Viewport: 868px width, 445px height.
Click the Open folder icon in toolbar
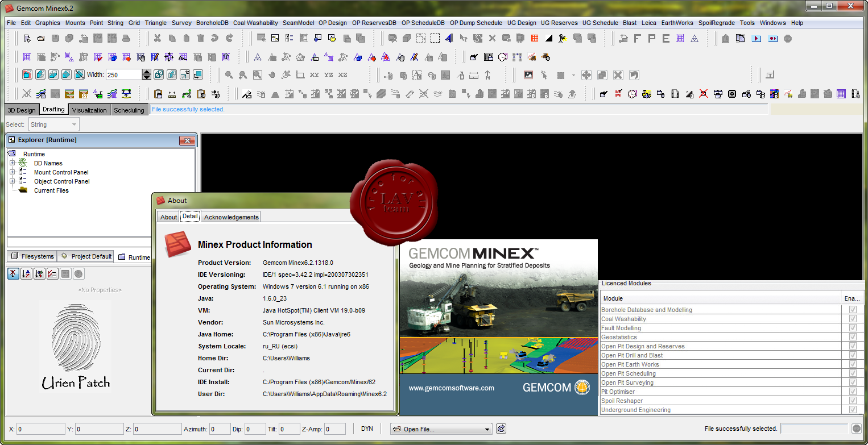(40, 39)
